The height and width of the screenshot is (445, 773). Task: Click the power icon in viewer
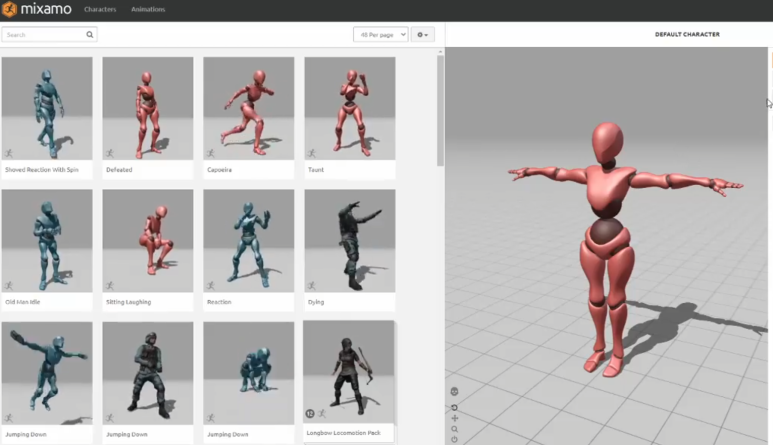[x=454, y=439]
